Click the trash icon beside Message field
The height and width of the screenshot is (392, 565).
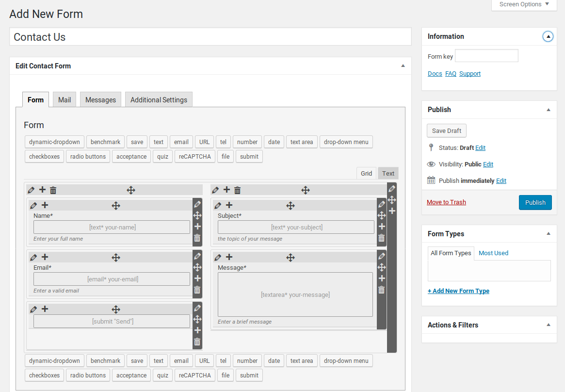pyautogui.click(x=382, y=290)
